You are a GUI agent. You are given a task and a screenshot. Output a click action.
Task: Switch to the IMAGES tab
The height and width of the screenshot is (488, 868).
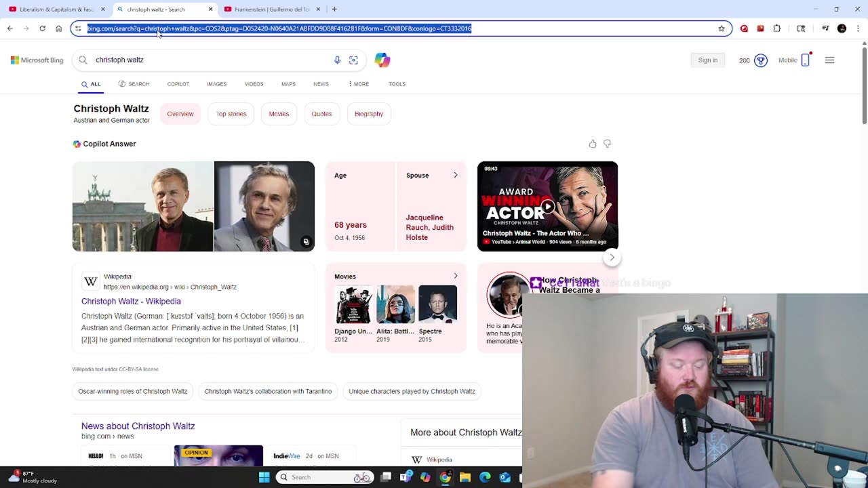(x=217, y=84)
